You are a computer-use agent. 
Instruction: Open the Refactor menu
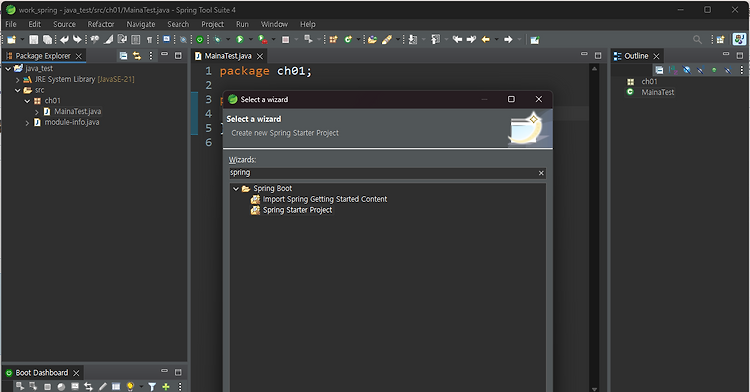pyautogui.click(x=100, y=24)
